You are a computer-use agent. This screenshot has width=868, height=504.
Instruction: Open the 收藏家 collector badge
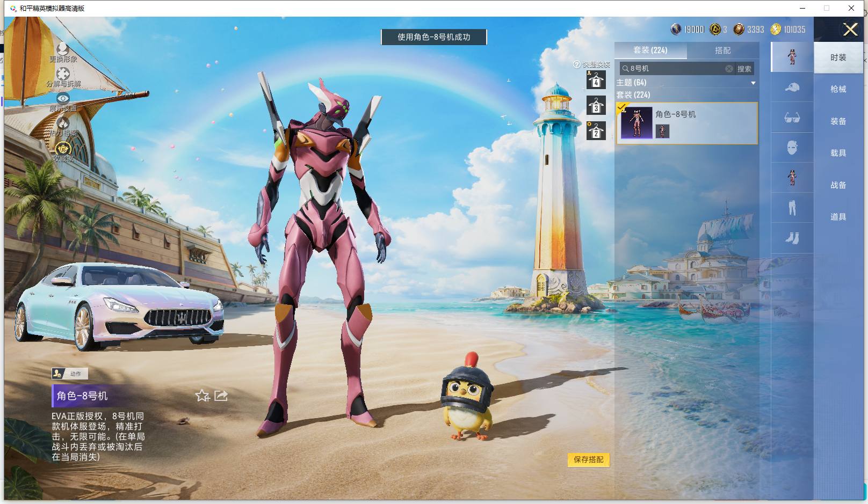click(x=63, y=148)
